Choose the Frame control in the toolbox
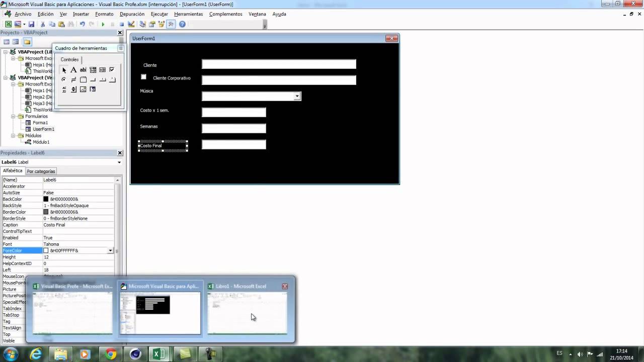The width and height of the screenshot is (644, 362). coord(83,79)
